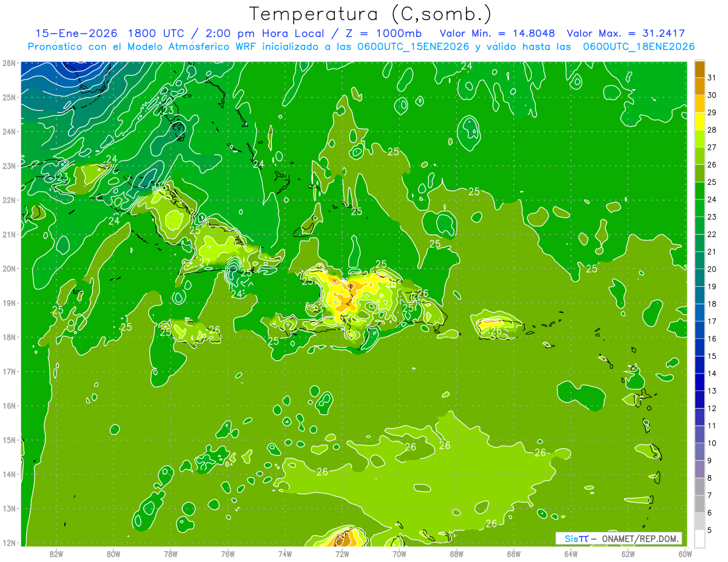
Task: Click latitude axis label 19N
Action: [9, 303]
